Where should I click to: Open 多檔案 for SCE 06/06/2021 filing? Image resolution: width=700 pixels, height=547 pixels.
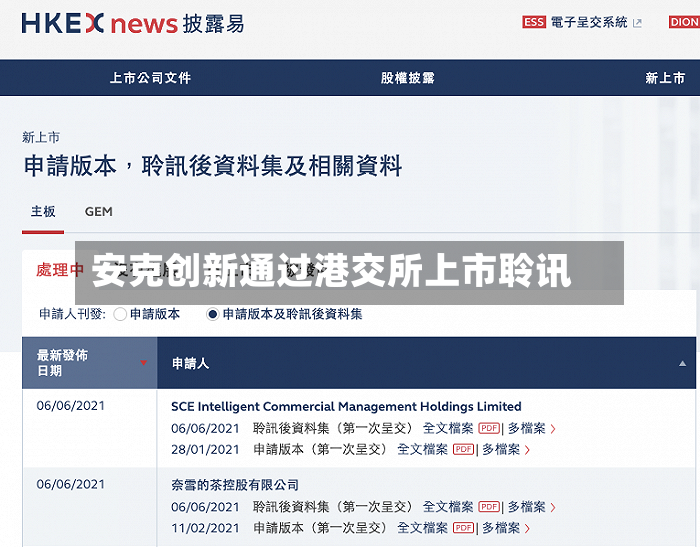pos(526,428)
